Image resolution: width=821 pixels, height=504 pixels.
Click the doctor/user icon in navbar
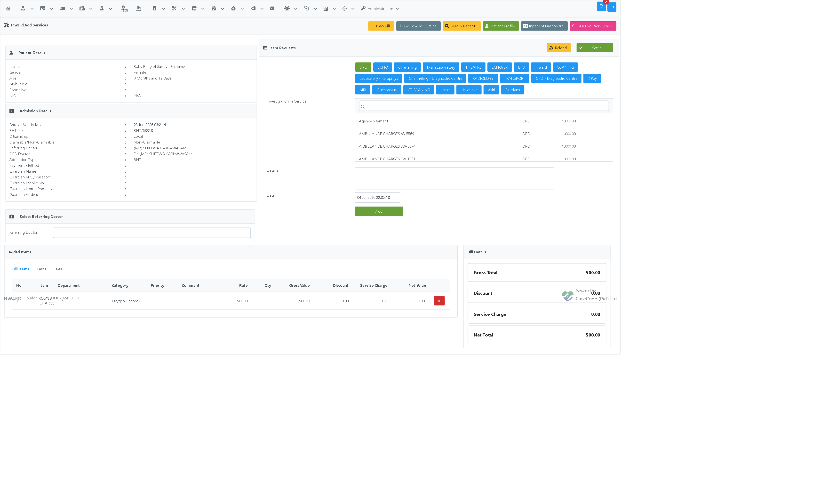[x=23, y=9]
